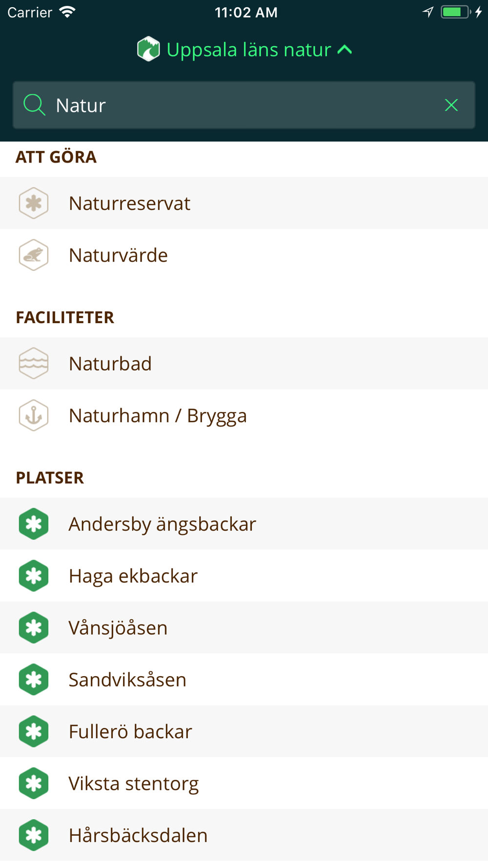Open the Fullerö backar place
Screen dimensions: 488x868
coord(244,731)
